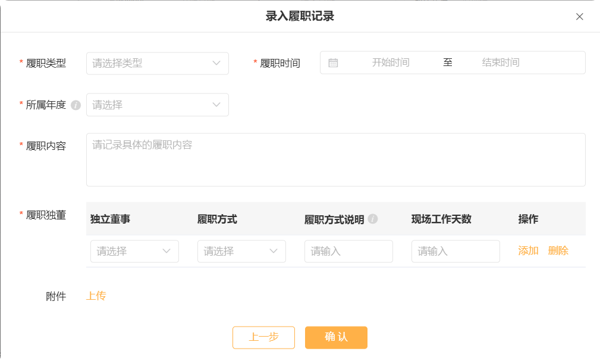This screenshot has height=364, width=600.
Task: Click the 独立董事 column header
Action: pos(110,219)
